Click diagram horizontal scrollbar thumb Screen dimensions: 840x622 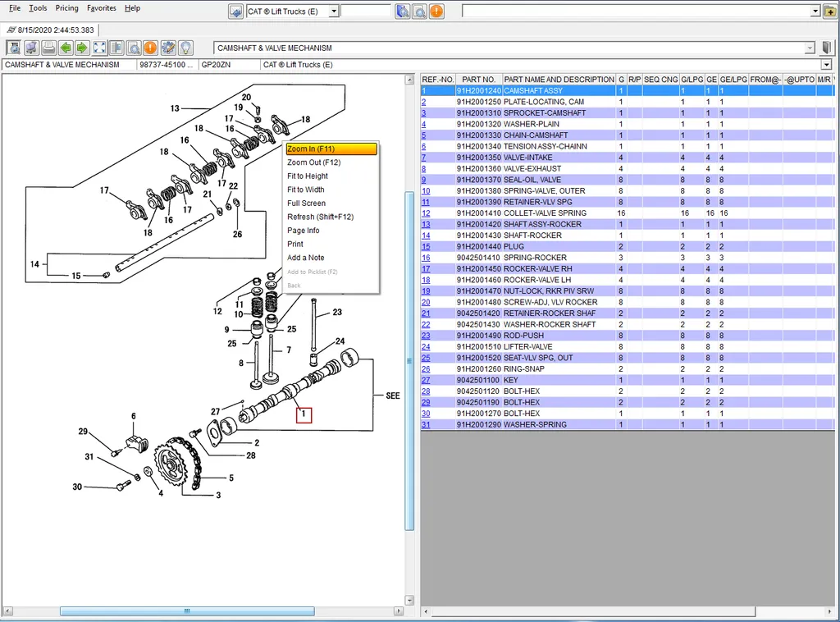point(187,611)
